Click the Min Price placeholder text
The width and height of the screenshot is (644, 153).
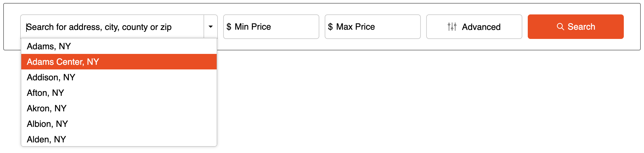[253, 27]
